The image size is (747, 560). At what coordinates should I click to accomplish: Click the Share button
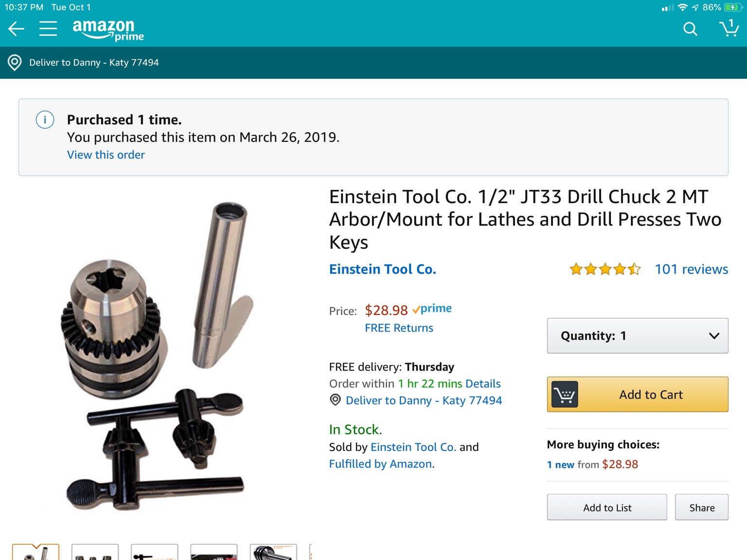coord(702,507)
